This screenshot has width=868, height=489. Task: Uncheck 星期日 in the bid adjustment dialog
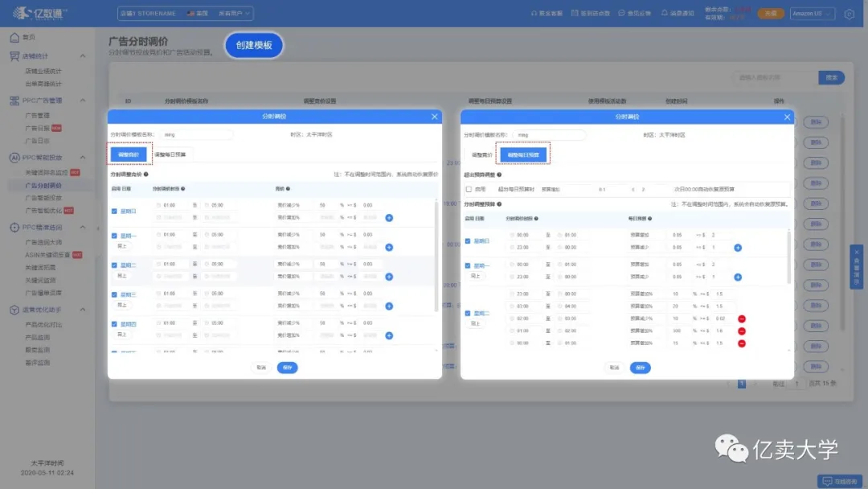(114, 211)
